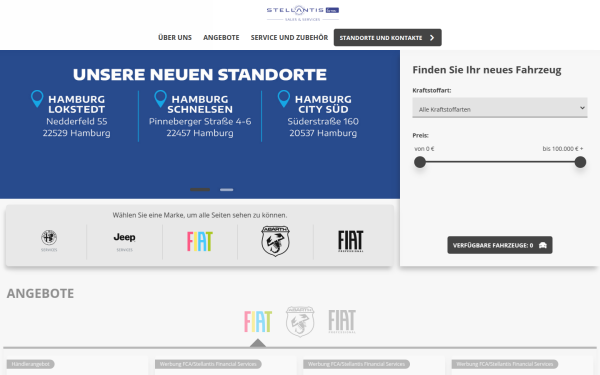Open the Kraftstoffart dropdown

pyautogui.click(x=500, y=108)
